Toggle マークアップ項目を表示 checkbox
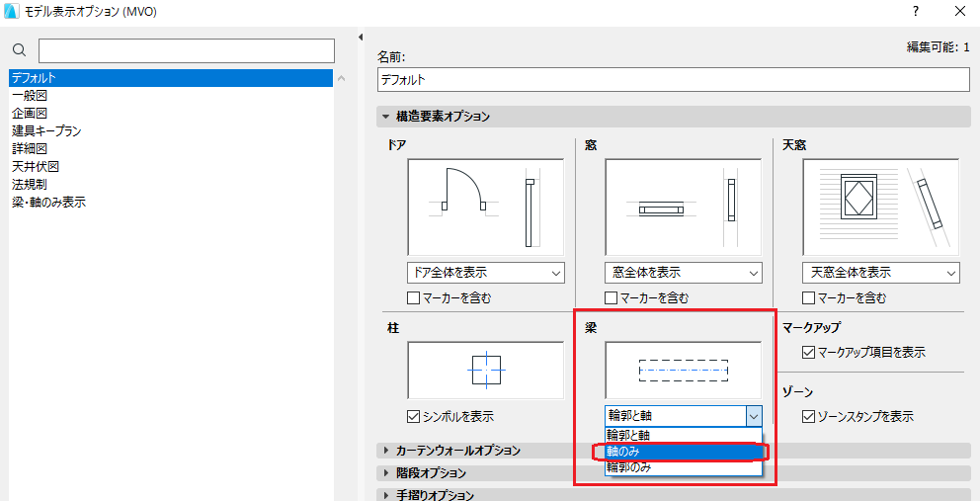The width and height of the screenshot is (980, 501). click(809, 352)
